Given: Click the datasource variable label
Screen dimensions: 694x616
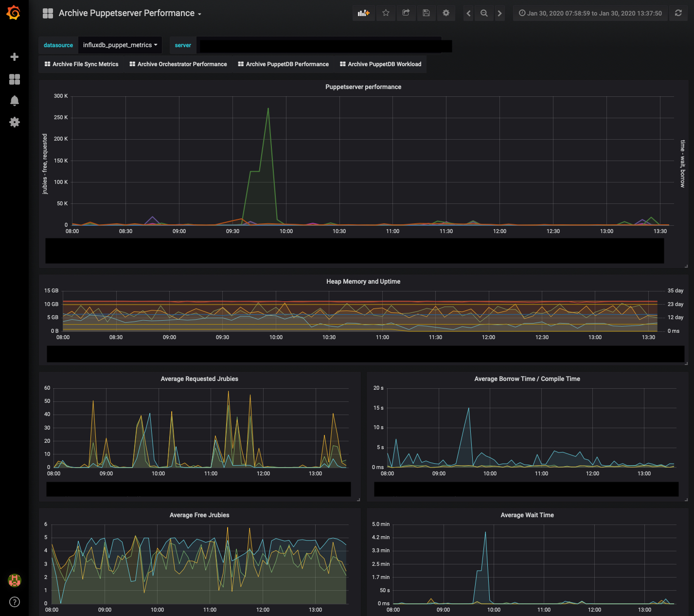Looking at the screenshot, I should pyautogui.click(x=58, y=45).
